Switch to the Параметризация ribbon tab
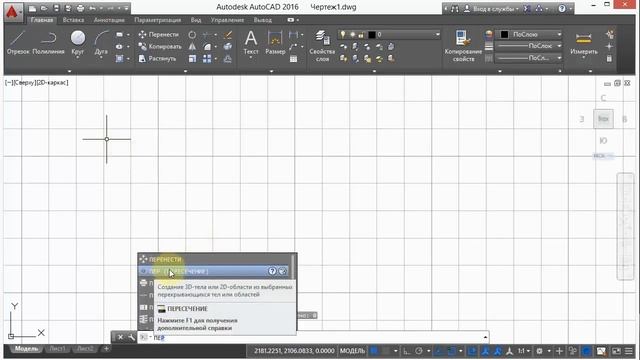This screenshot has height=360, width=640. coord(158,20)
